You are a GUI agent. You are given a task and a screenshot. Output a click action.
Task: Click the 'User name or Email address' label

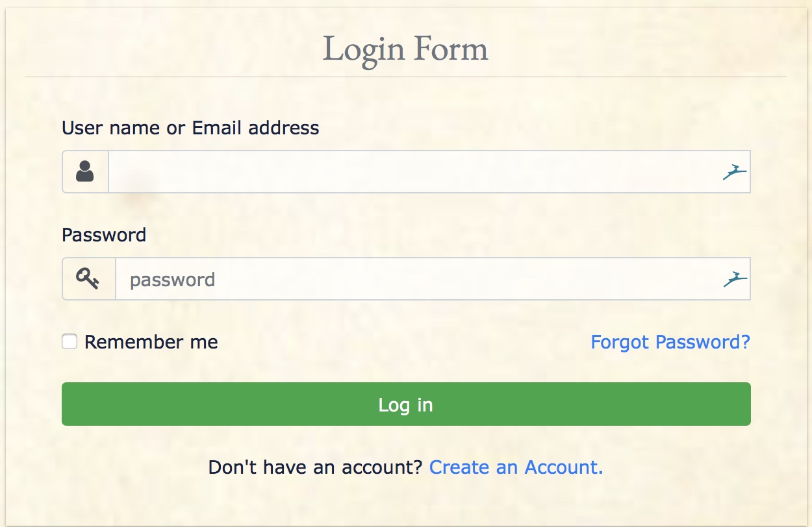pyautogui.click(x=190, y=128)
